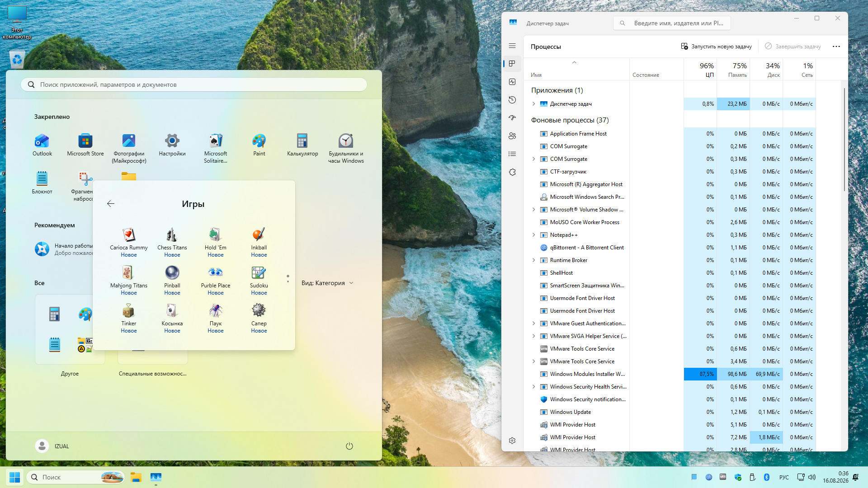Image resolution: width=868 pixels, height=488 pixels.
Task: Open pinned Настройки app
Action: coord(172,145)
